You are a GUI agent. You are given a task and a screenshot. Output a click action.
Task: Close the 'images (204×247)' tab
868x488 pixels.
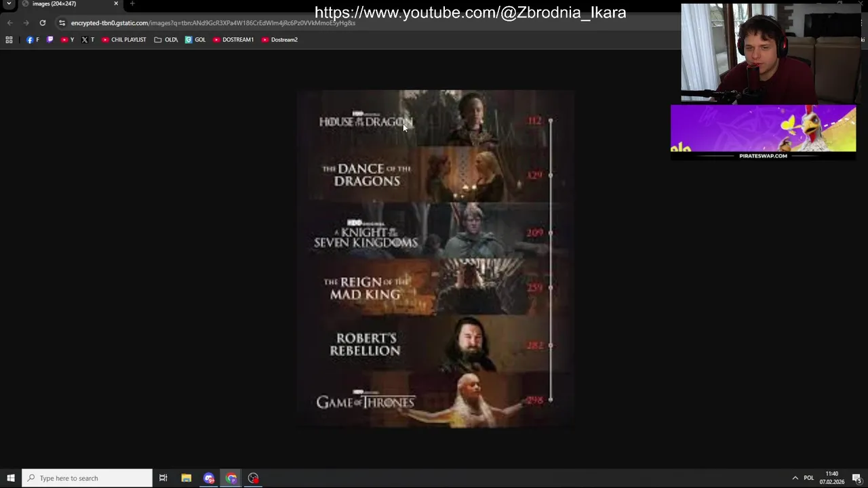[x=116, y=3]
